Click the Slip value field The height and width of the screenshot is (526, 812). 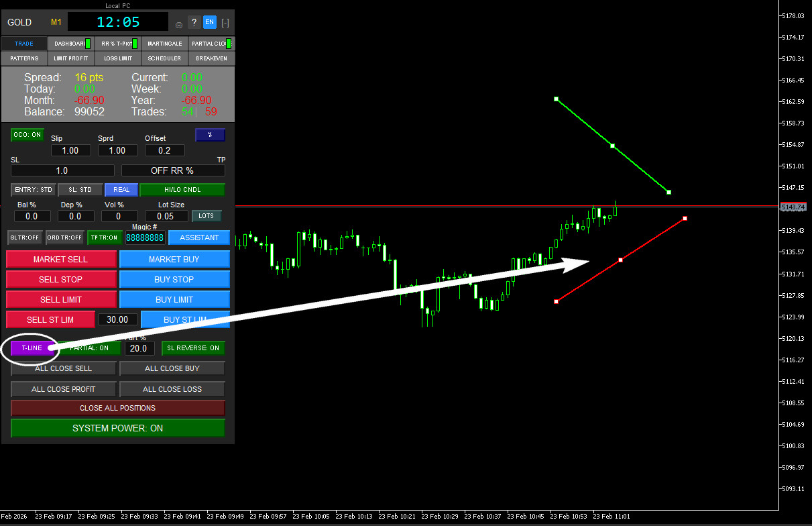(x=70, y=150)
